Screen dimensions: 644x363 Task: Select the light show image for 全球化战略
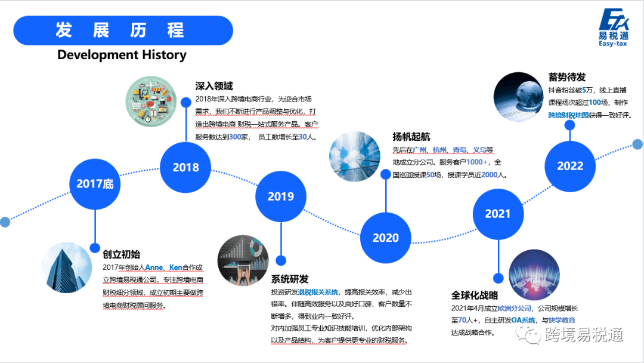coord(534,274)
